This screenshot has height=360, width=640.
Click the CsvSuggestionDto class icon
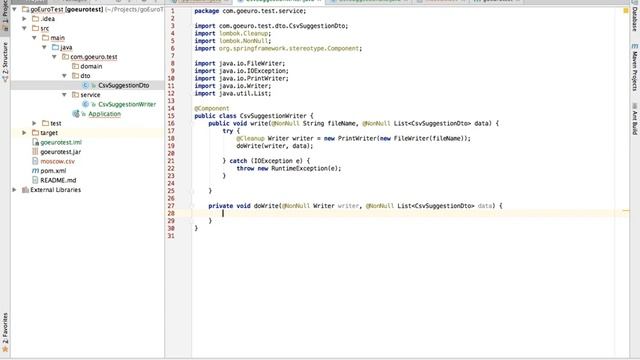coord(85,85)
